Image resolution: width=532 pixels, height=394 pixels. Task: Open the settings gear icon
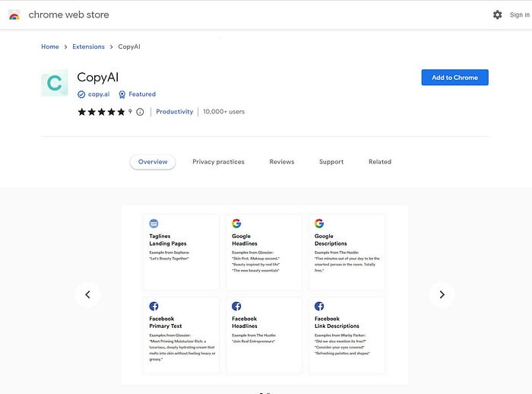[497, 14]
